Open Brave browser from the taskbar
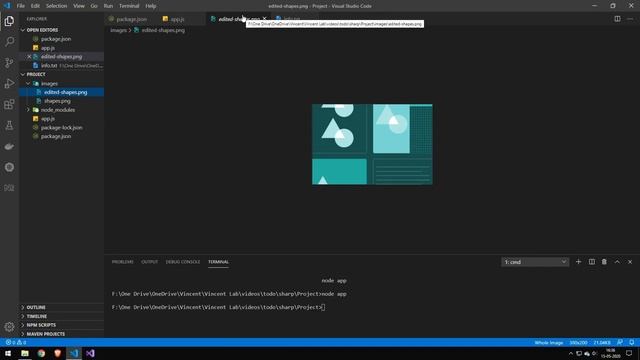The image size is (640, 360). (x=58, y=353)
